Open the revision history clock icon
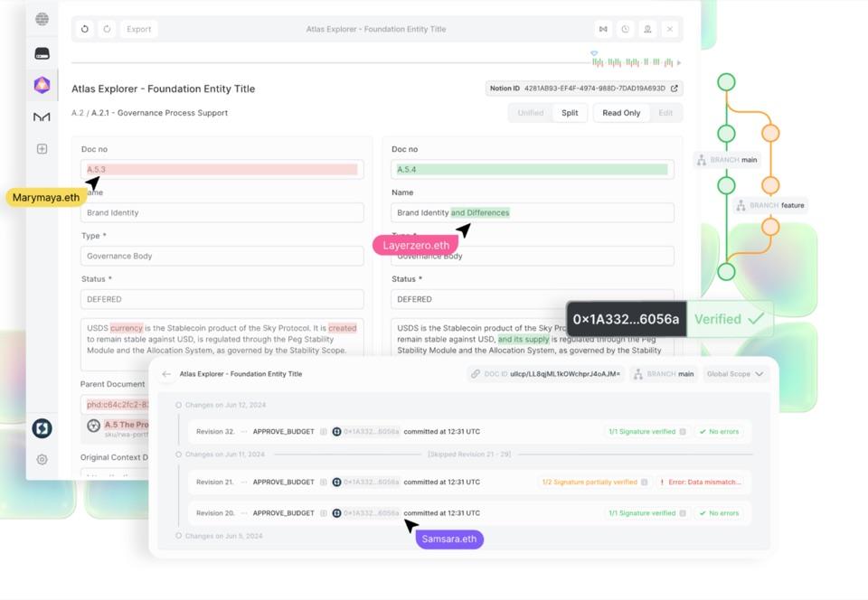This screenshot has height=600, width=868. (x=625, y=29)
